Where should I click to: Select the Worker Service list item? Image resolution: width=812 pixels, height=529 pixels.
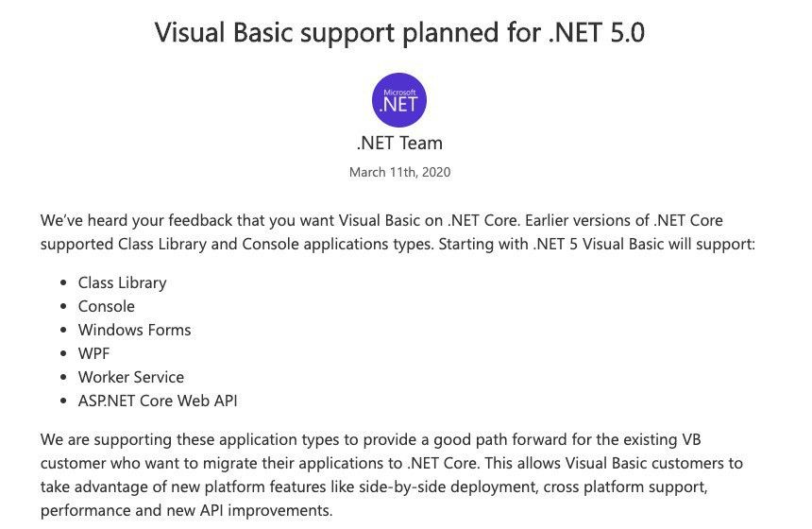pos(130,377)
